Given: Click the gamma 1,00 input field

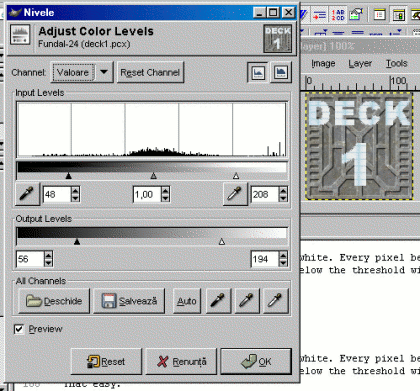Looking at the screenshot, I should [x=147, y=194].
